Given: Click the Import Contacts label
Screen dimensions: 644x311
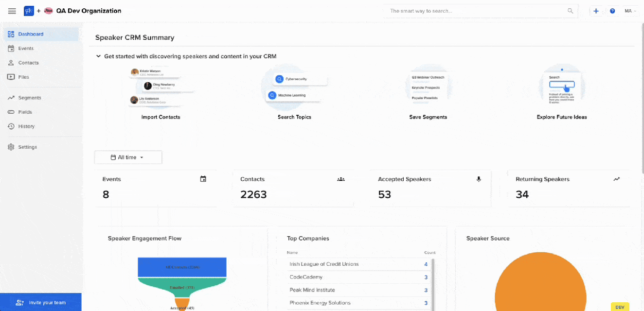Looking at the screenshot, I should 161,117.
